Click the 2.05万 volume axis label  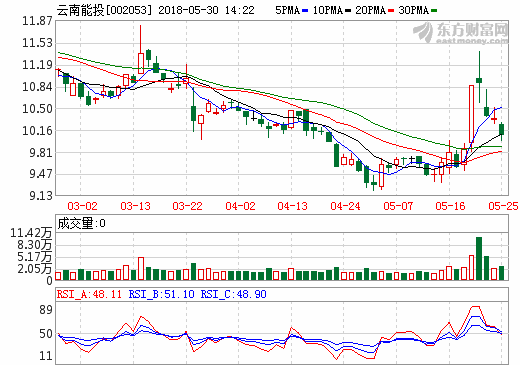(35, 269)
